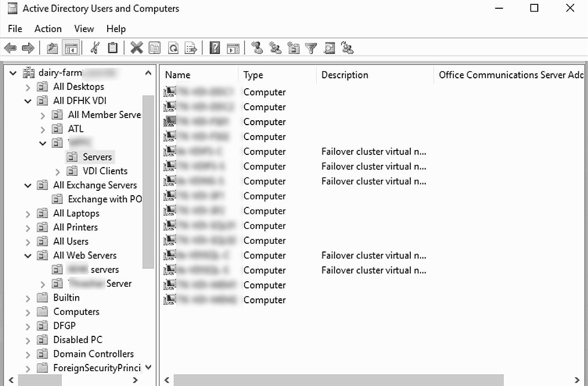Select the ATL tree item
Screen dimensions: 588x386
pos(76,129)
